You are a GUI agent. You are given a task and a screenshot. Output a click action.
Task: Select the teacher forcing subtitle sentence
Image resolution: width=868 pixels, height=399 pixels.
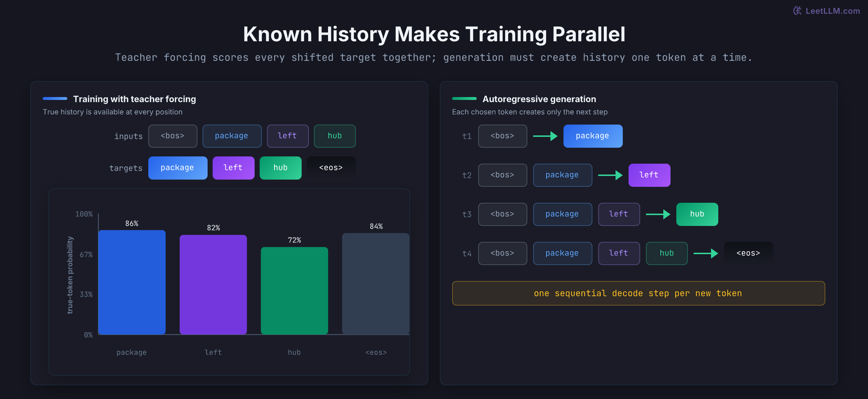click(434, 58)
